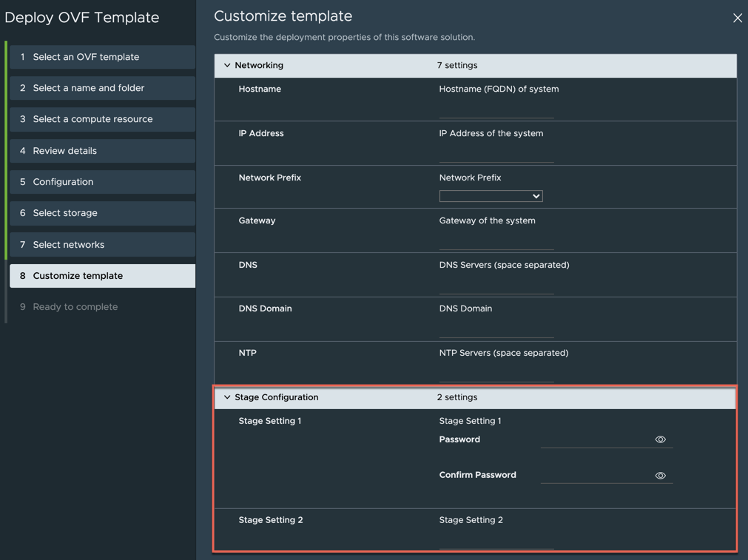Open step 3 Select a compute resource
Viewport: 748px width, 560px height.
103,119
